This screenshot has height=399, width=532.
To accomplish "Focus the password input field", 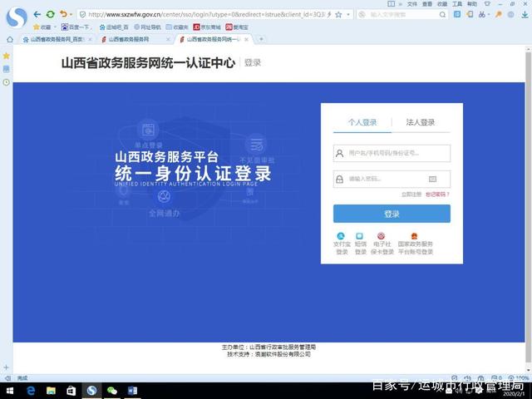I will coord(384,179).
